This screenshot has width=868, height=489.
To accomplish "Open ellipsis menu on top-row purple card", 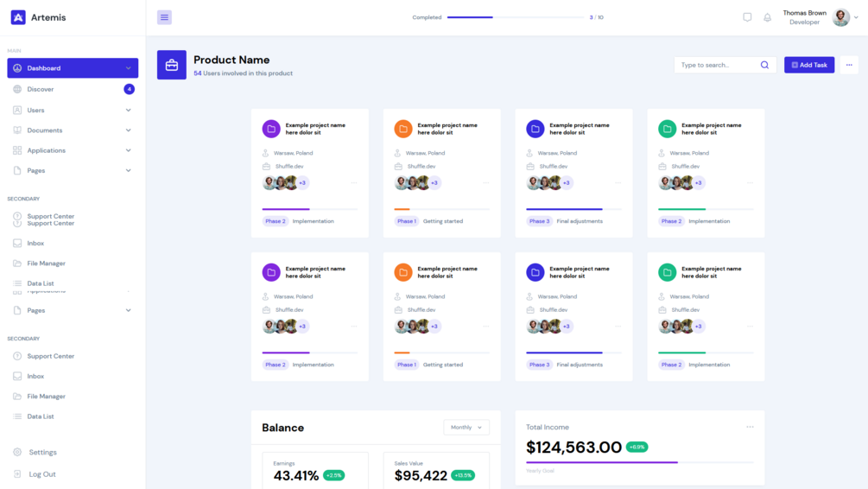I will (x=354, y=183).
